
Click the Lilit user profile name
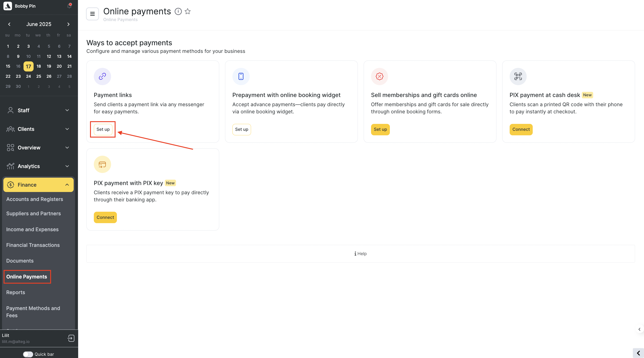[x=6, y=335]
